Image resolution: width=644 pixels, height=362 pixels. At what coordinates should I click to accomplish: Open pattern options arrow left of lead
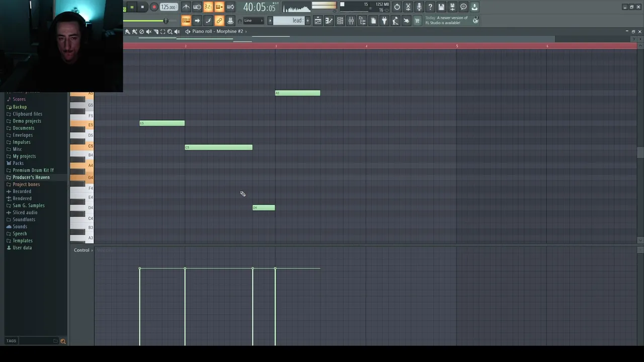point(270,21)
